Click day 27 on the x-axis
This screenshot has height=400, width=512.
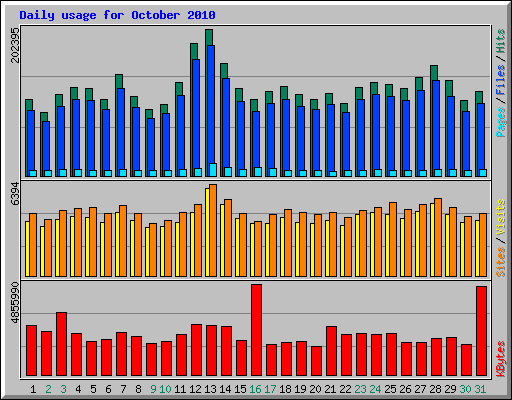420,389
